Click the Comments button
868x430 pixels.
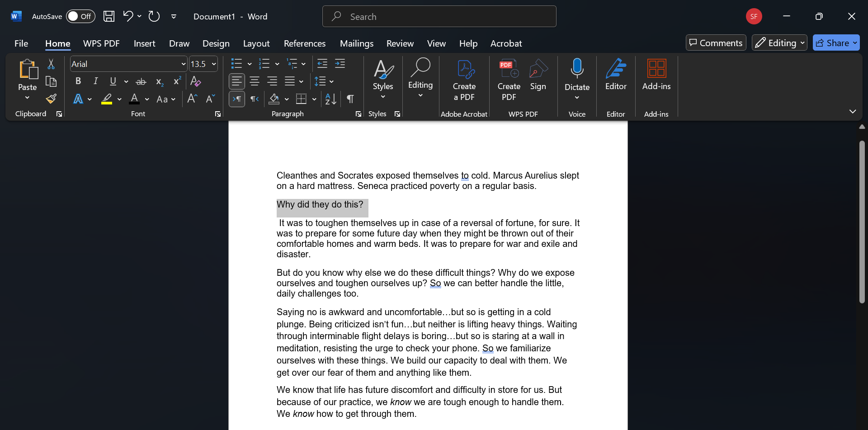tap(716, 43)
